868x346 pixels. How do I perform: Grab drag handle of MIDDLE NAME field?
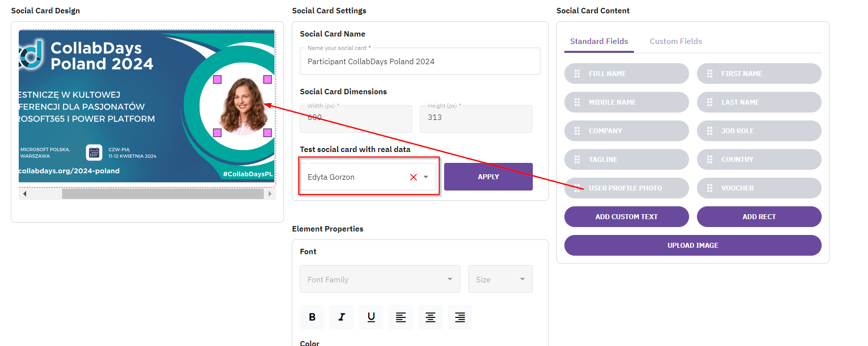click(577, 102)
